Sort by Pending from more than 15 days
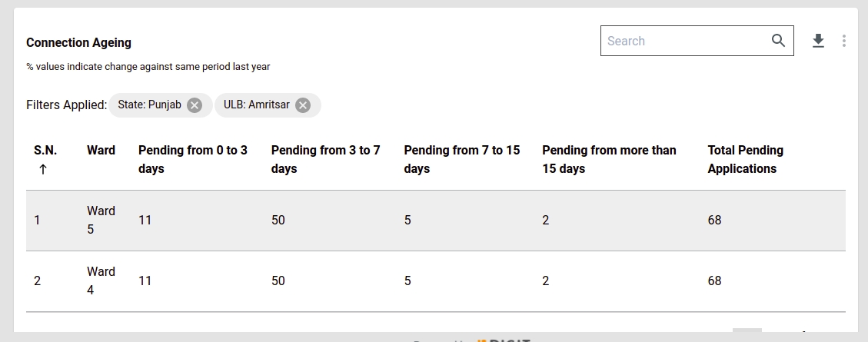 click(x=609, y=159)
